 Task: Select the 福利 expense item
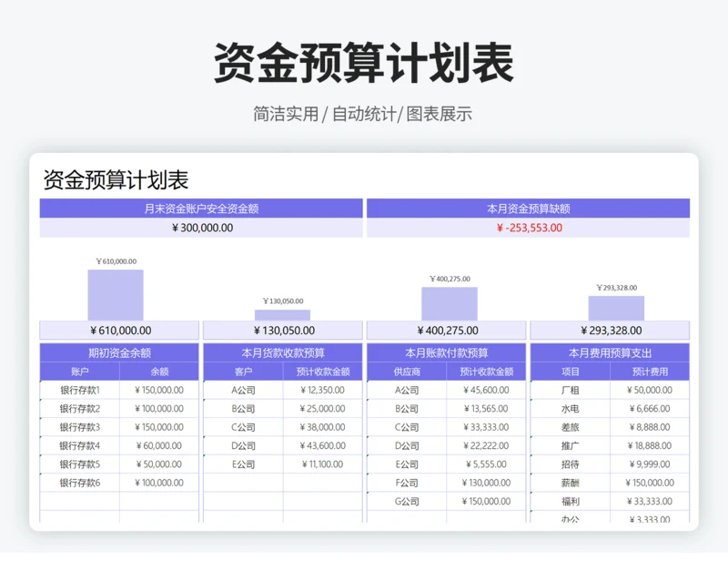(x=571, y=502)
